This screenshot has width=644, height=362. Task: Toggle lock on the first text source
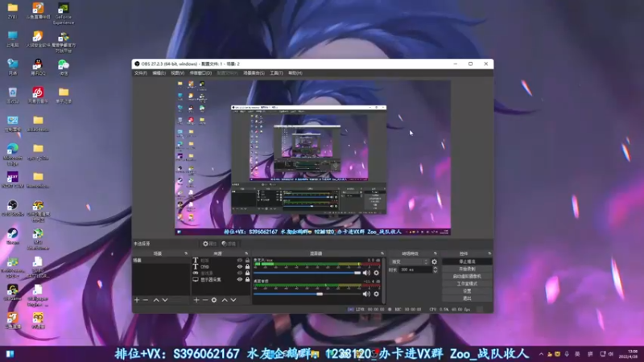(x=247, y=260)
